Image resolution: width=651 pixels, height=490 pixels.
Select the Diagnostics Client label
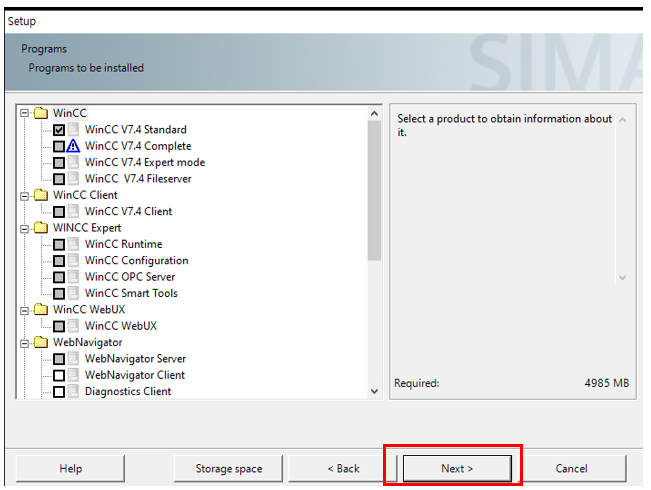click(128, 391)
